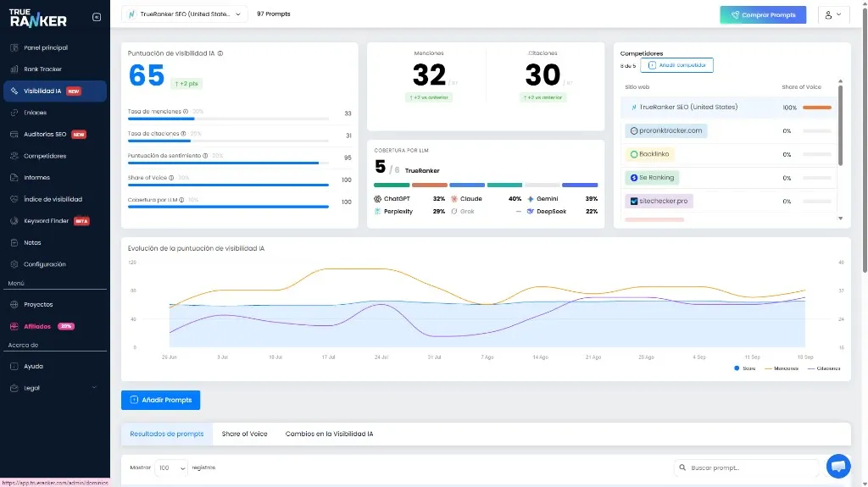Screen dimensions: 868x487
Task: Click the TrueRanker logo
Action: click(x=37, y=19)
